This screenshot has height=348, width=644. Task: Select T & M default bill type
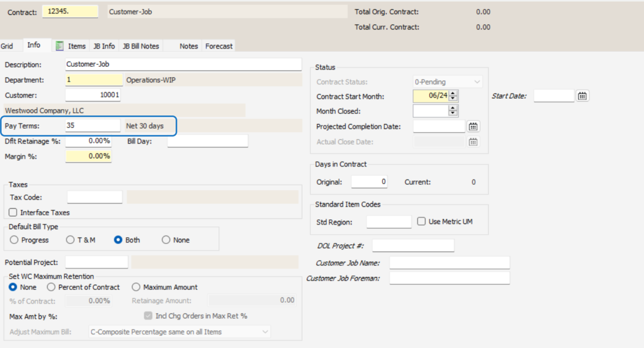[70, 240]
